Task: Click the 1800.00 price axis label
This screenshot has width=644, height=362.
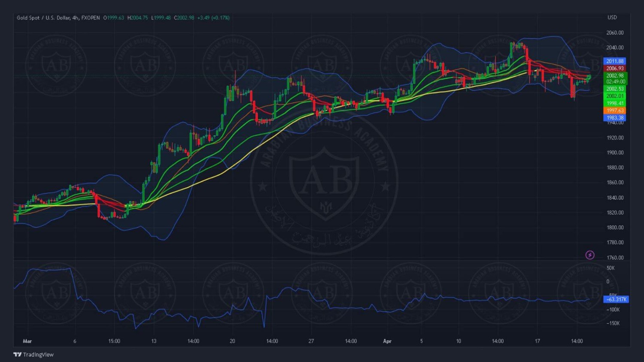Action: (x=615, y=228)
